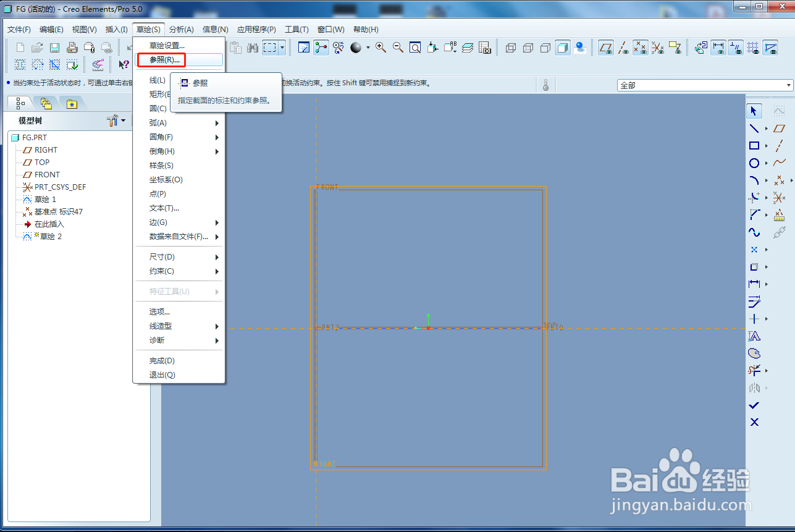Zoom in with magnifier plus icon
795x532 pixels.
click(381, 48)
